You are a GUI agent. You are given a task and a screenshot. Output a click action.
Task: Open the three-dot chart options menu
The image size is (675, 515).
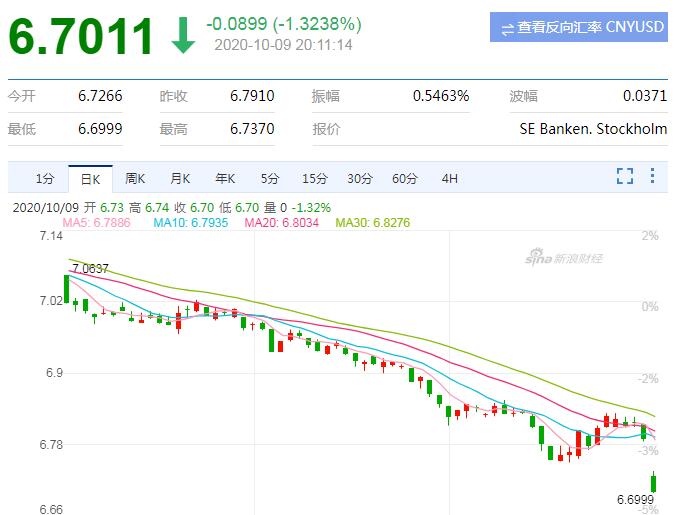tap(653, 177)
